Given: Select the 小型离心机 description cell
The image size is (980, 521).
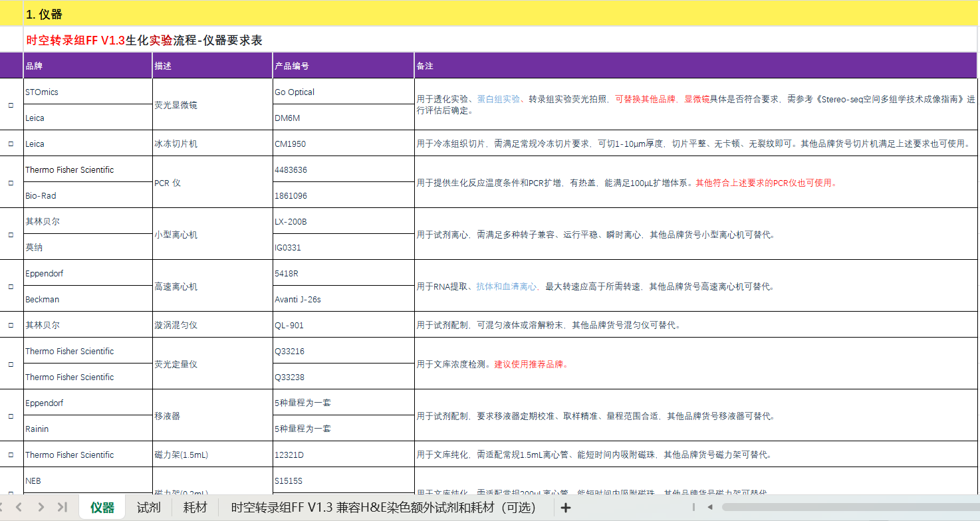Looking at the screenshot, I should 213,235.
